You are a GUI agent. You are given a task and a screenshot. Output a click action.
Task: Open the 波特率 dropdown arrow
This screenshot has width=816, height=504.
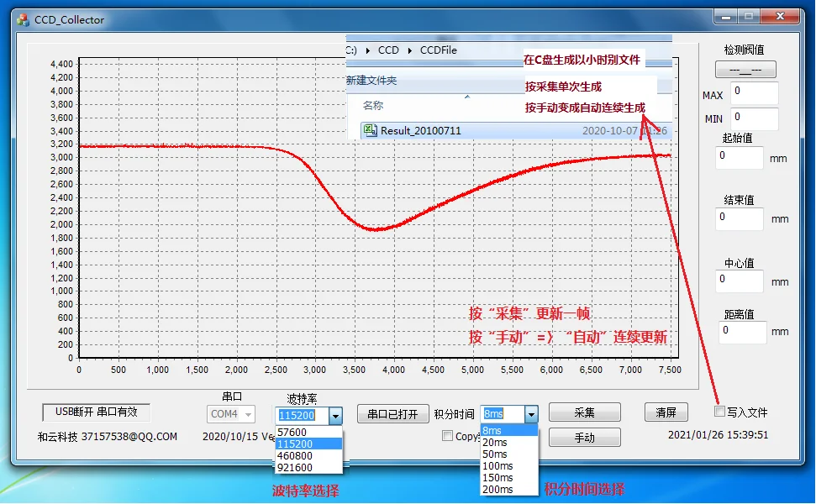(335, 415)
